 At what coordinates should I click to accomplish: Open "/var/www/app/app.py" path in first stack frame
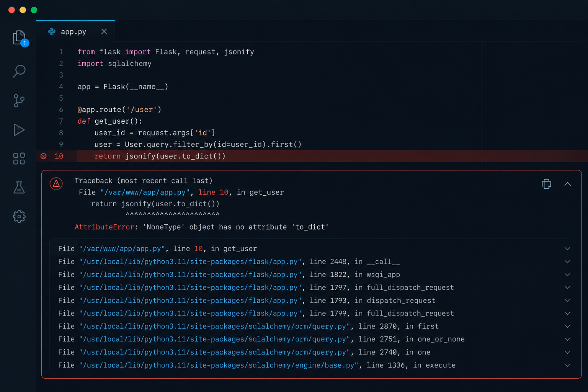[122, 249]
